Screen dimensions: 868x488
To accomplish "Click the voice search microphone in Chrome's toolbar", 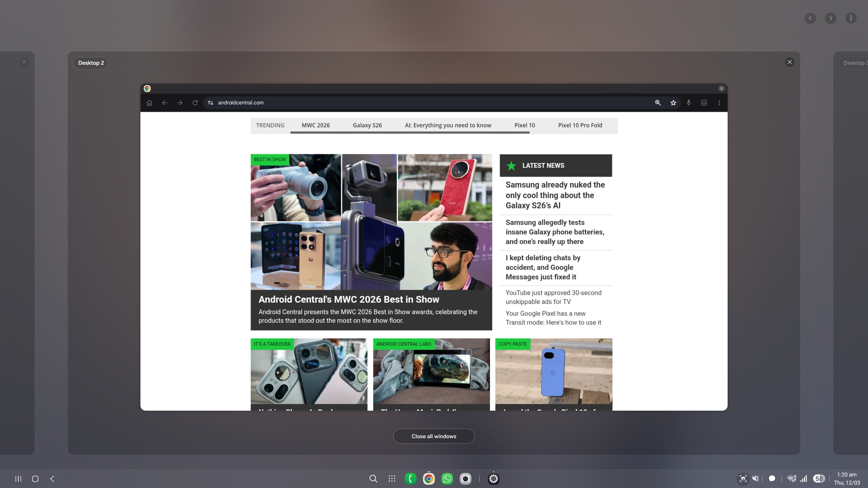I will 688,103.
